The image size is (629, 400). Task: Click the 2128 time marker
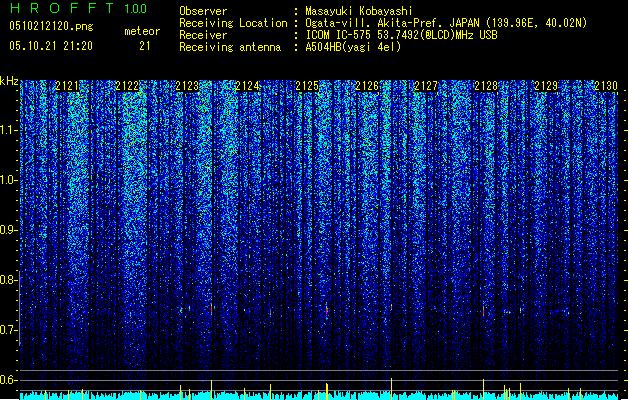coord(486,86)
